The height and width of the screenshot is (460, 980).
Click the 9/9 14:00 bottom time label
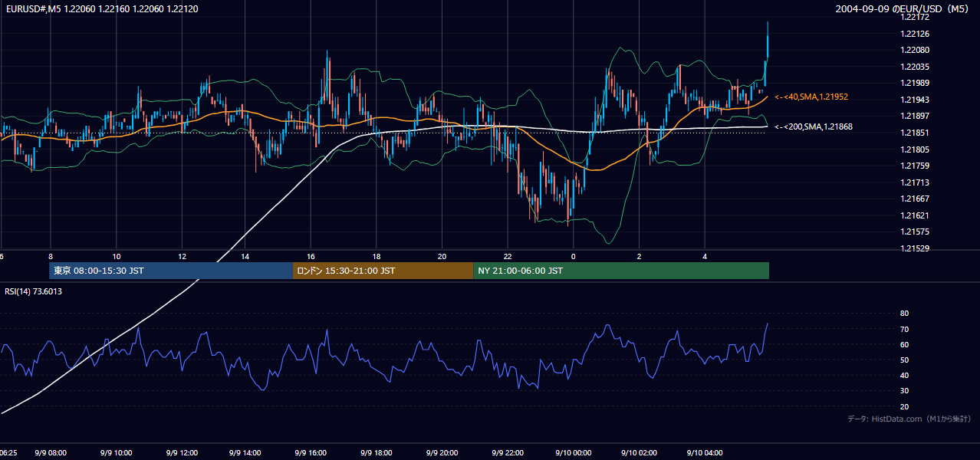point(247,453)
